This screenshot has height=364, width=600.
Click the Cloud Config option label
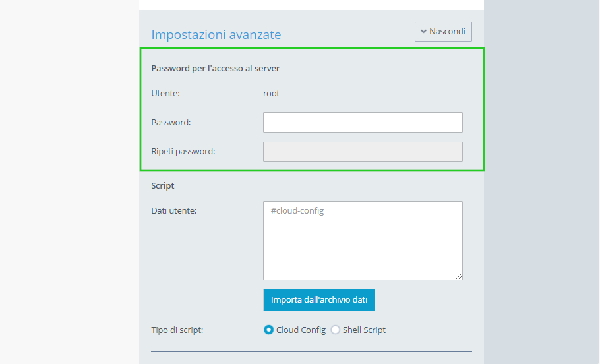click(x=301, y=330)
